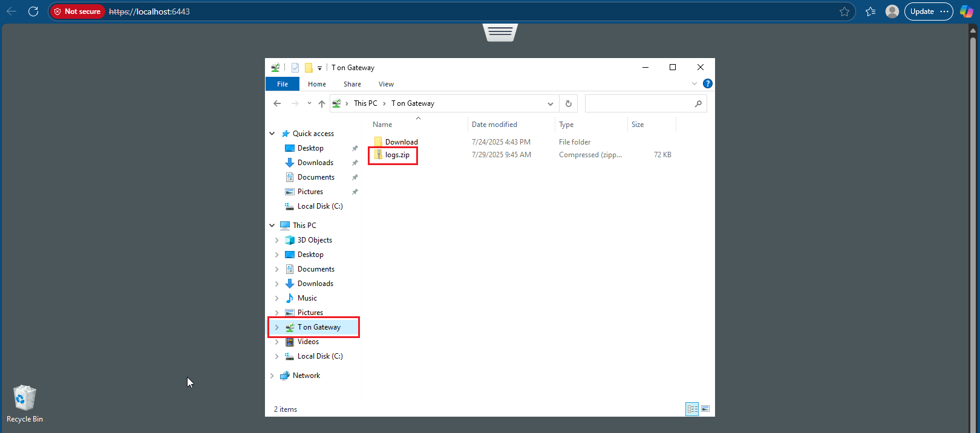Click the refresh button beside address bar
The image size is (980, 433).
[x=568, y=103]
